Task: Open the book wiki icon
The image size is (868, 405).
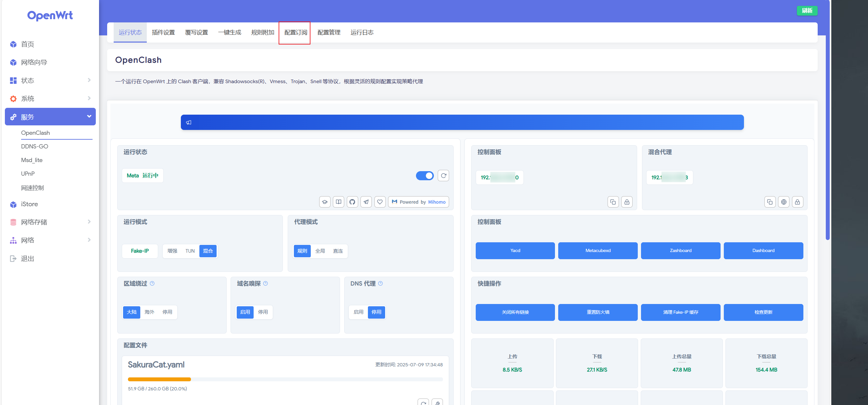Action: click(x=338, y=202)
